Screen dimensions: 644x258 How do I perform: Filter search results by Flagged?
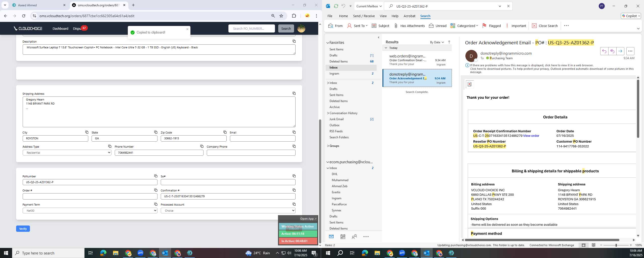[x=492, y=26]
